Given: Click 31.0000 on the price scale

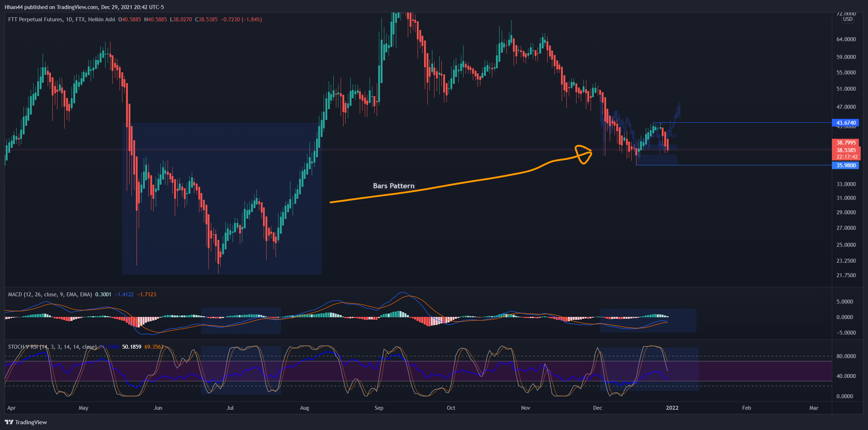Looking at the screenshot, I should tap(846, 198).
